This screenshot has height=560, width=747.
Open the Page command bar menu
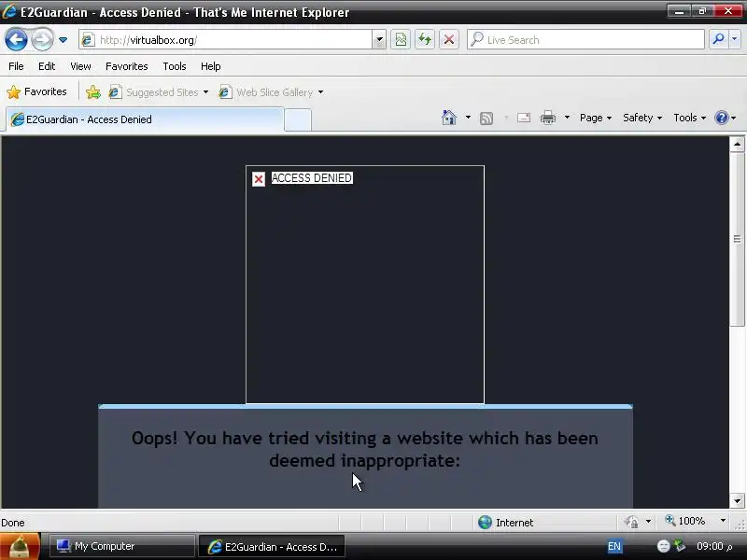[596, 118]
